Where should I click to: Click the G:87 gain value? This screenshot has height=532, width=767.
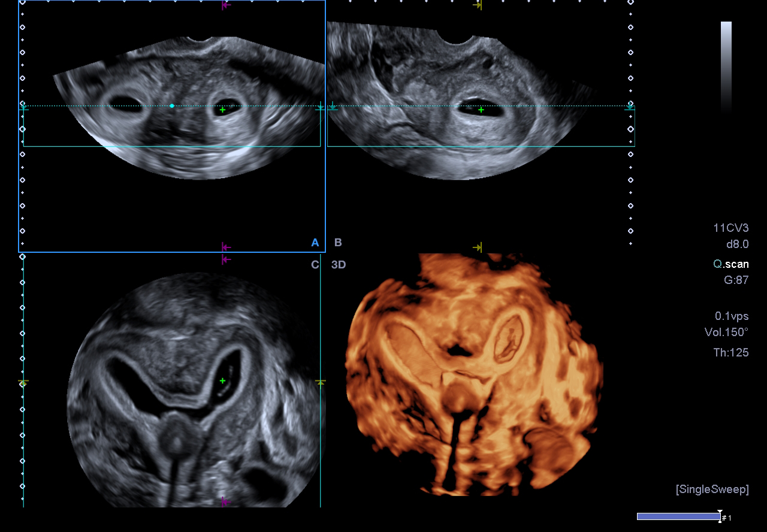[x=736, y=280]
